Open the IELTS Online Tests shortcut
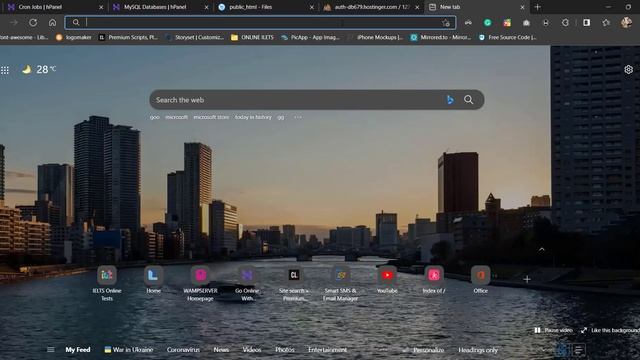This screenshot has width=640, height=360. point(107,283)
